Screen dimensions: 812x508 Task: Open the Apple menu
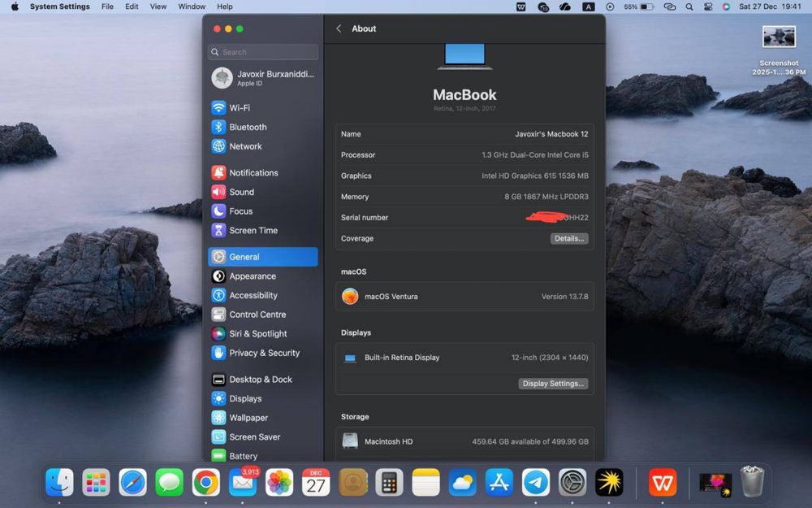click(15, 7)
